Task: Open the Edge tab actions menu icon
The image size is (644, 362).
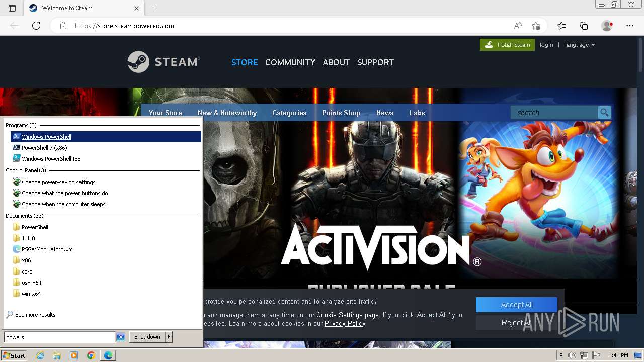Action: pyautogui.click(x=12, y=8)
